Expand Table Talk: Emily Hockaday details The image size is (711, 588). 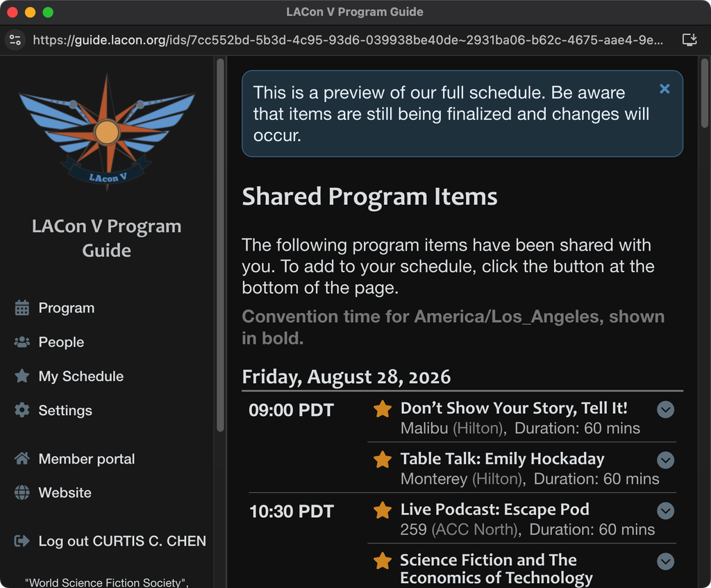pyautogui.click(x=665, y=460)
